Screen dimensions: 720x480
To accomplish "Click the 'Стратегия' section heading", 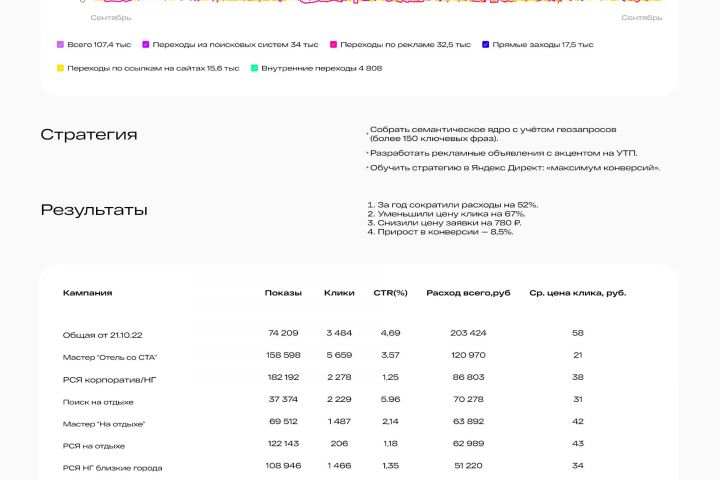I will 89,135.
